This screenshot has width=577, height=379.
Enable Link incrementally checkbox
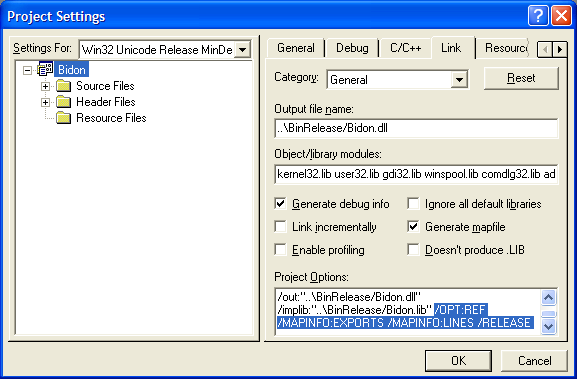[280, 227]
